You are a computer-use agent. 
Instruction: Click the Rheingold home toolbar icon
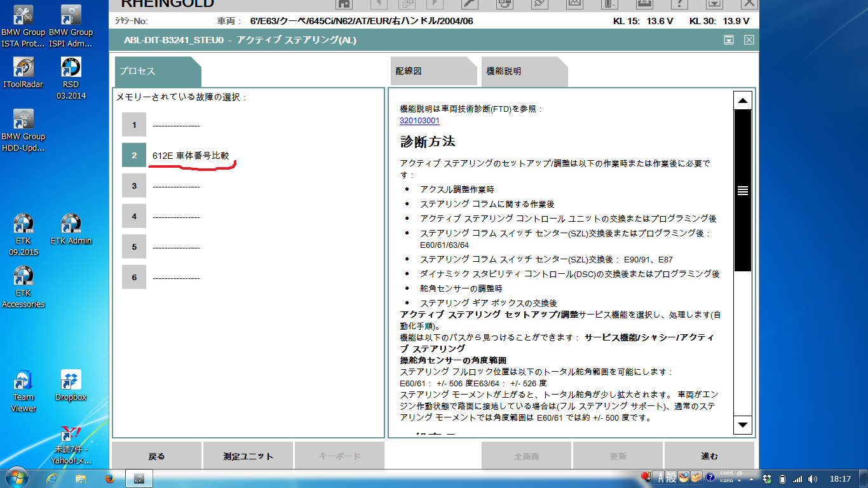(344, 3)
